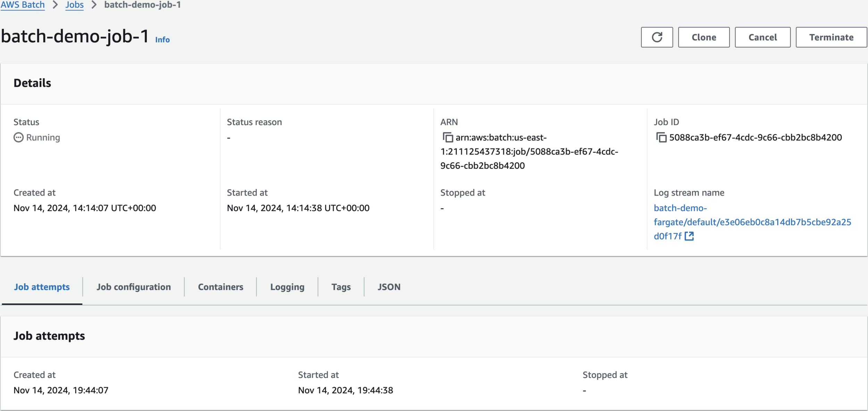Go to the Tags tab
This screenshot has height=411, width=868.
tap(341, 287)
